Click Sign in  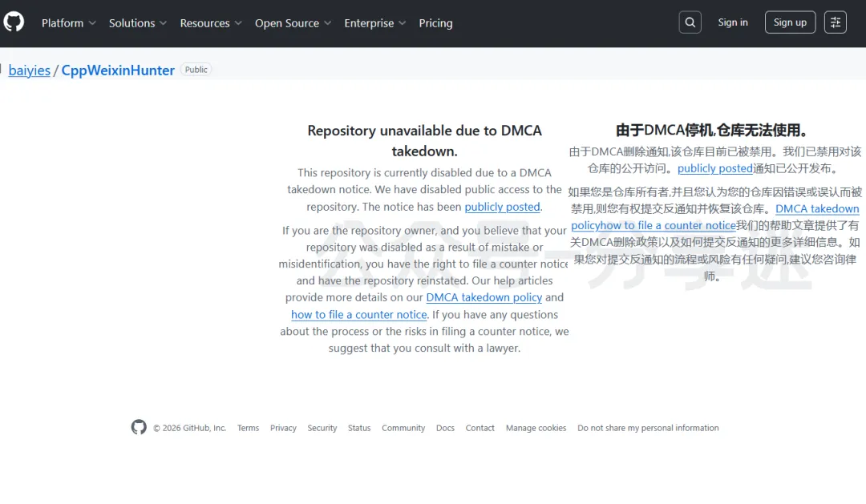click(x=732, y=22)
